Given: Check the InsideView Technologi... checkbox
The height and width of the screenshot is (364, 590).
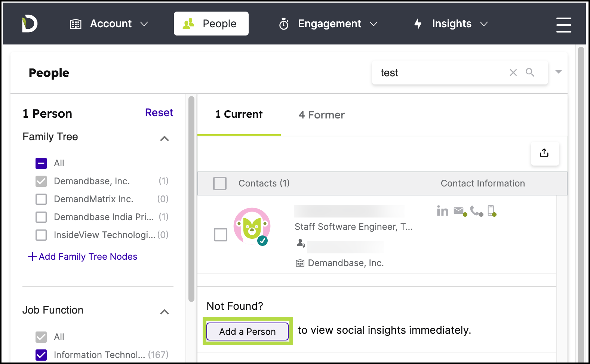Looking at the screenshot, I should click(41, 235).
